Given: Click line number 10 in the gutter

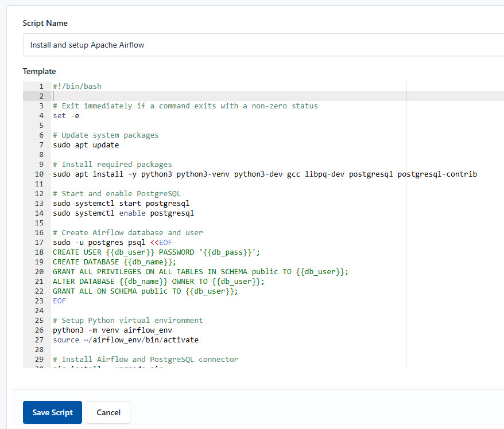Looking at the screenshot, I should click(39, 174).
